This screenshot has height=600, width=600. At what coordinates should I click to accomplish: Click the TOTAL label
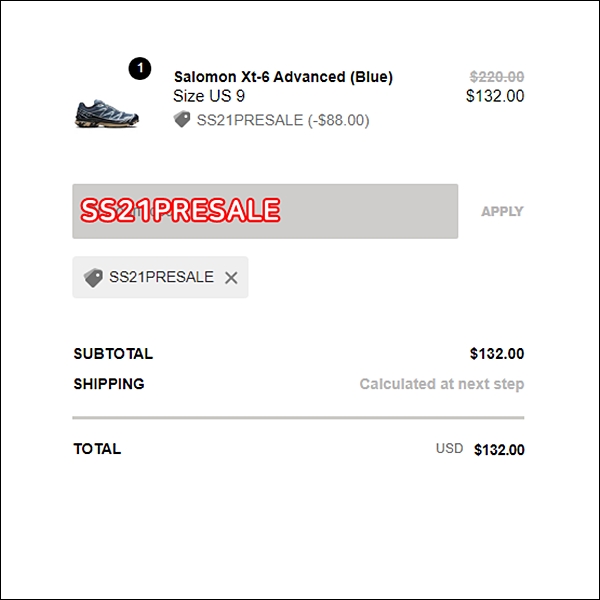tap(97, 449)
